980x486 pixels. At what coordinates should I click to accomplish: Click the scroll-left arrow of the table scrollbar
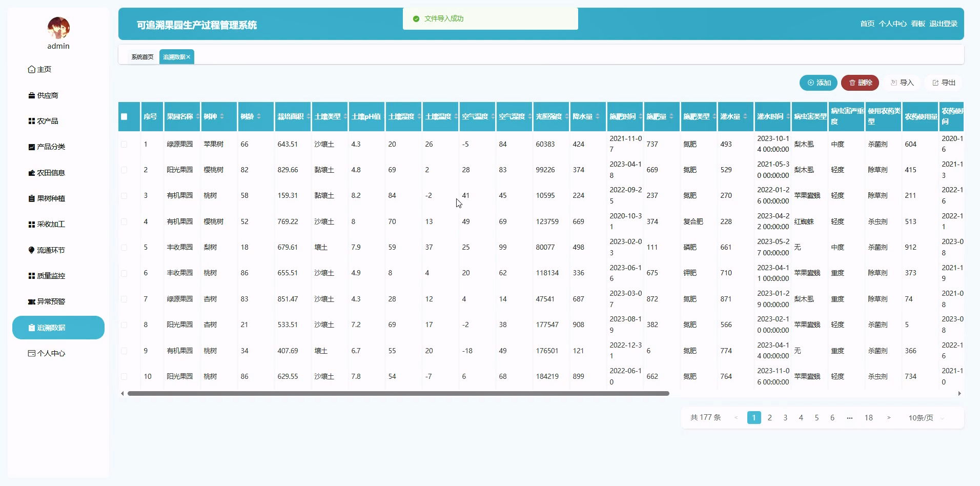click(x=122, y=393)
